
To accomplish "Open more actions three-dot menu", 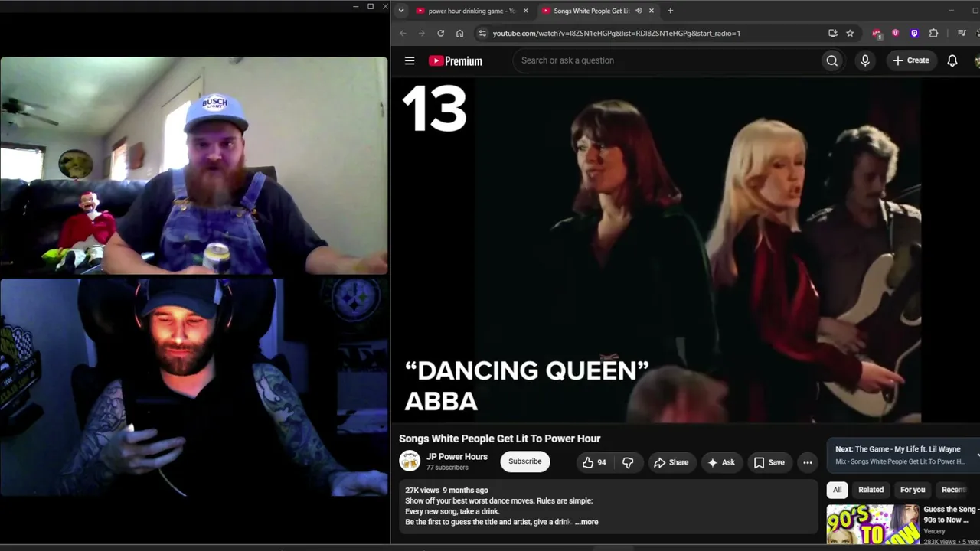I will tap(807, 462).
